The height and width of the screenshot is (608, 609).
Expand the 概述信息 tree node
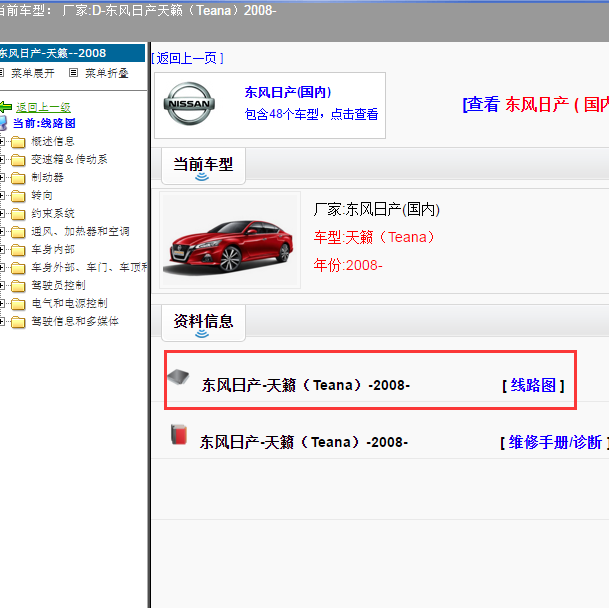click(x=2, y=142)
